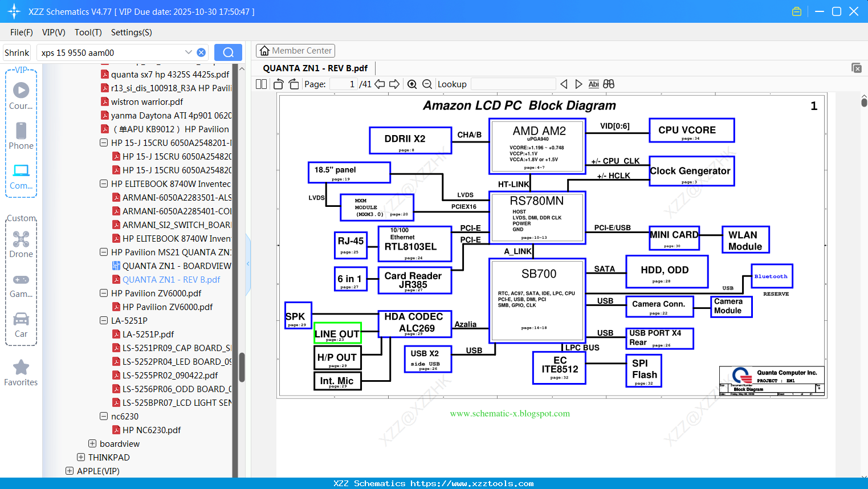868x489 pixels.
Task: Open the Computer category
Action: pos(21,177)
